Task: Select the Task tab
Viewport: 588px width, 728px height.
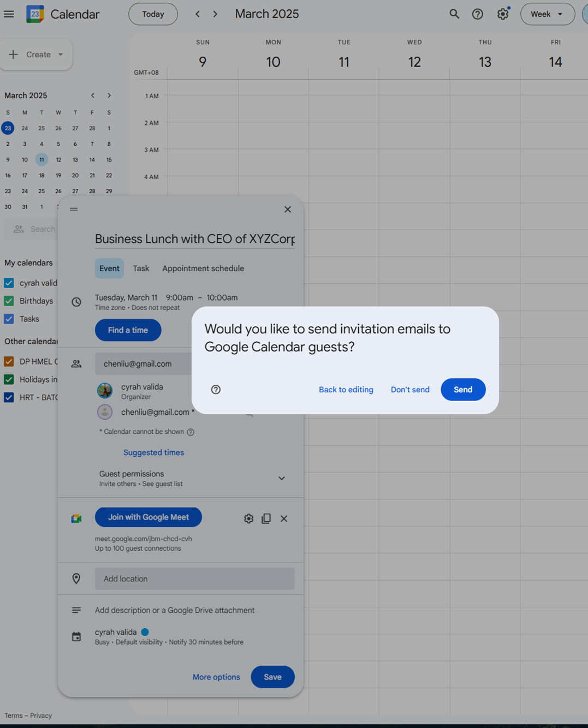Action: click(x=141, y=268)
